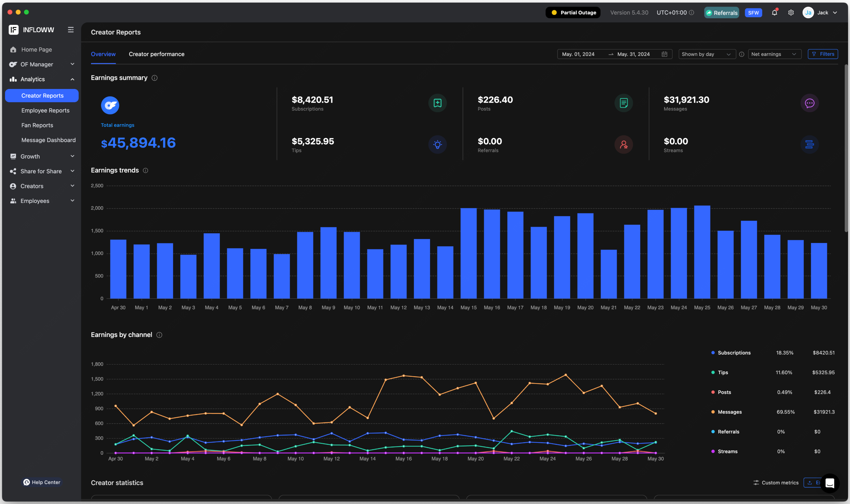The image size is (850, 504).
Task: Toggle Messages series in channel legend
Action: pos(729,412)
